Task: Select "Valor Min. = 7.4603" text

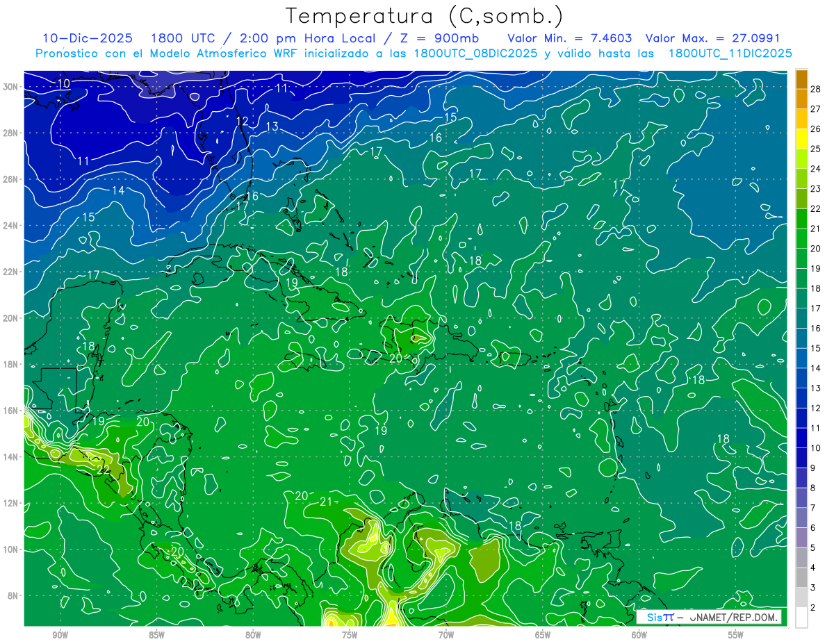Action: click(570, 38)
